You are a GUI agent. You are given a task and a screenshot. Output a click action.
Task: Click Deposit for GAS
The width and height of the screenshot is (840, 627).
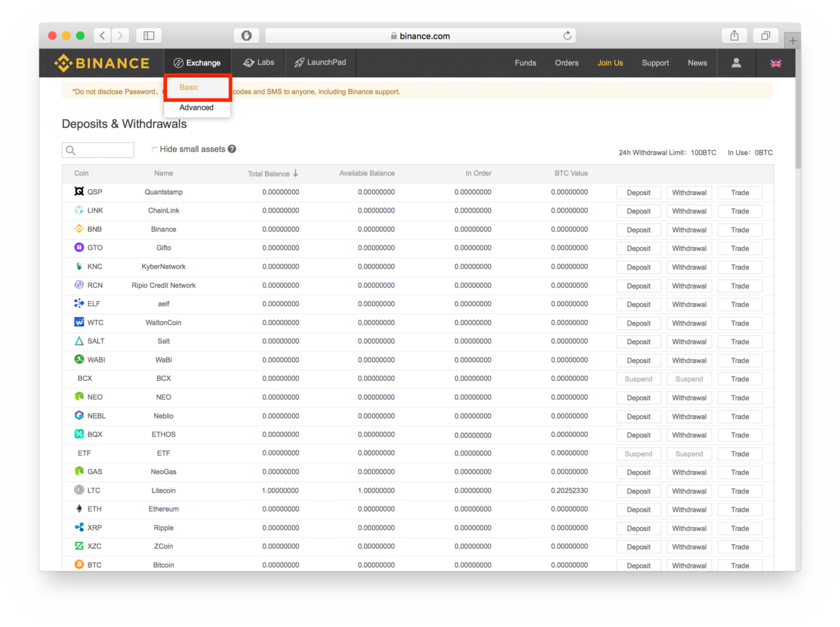click(638, 472)
